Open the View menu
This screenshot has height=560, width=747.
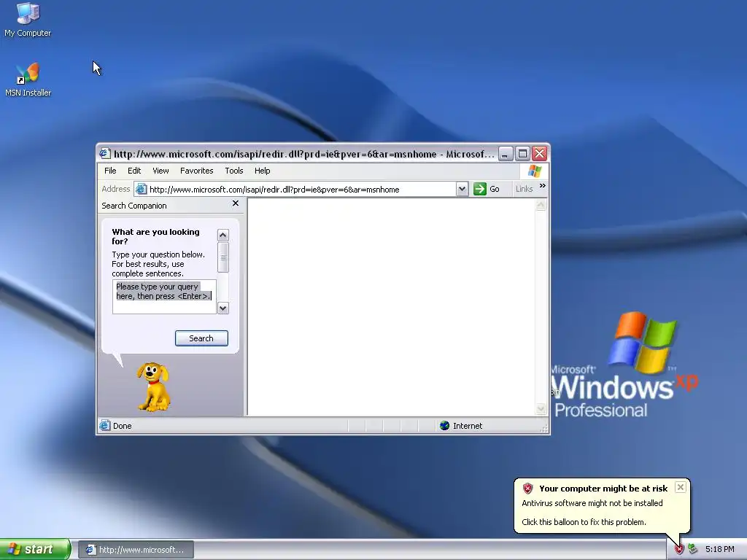pos(160,171)
